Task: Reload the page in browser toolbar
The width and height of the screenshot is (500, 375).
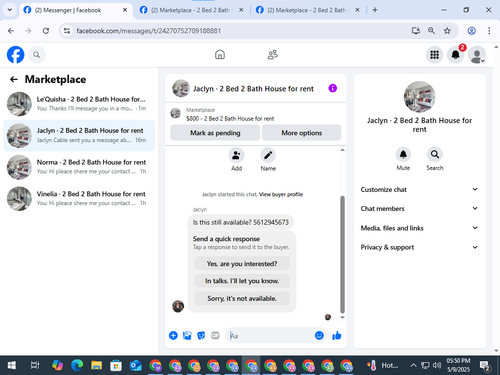Action: [x=46, y=31]
